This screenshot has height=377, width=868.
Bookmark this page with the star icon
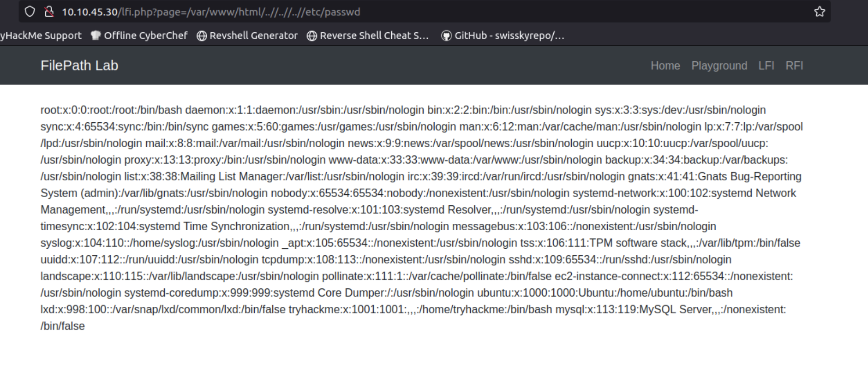820,12
